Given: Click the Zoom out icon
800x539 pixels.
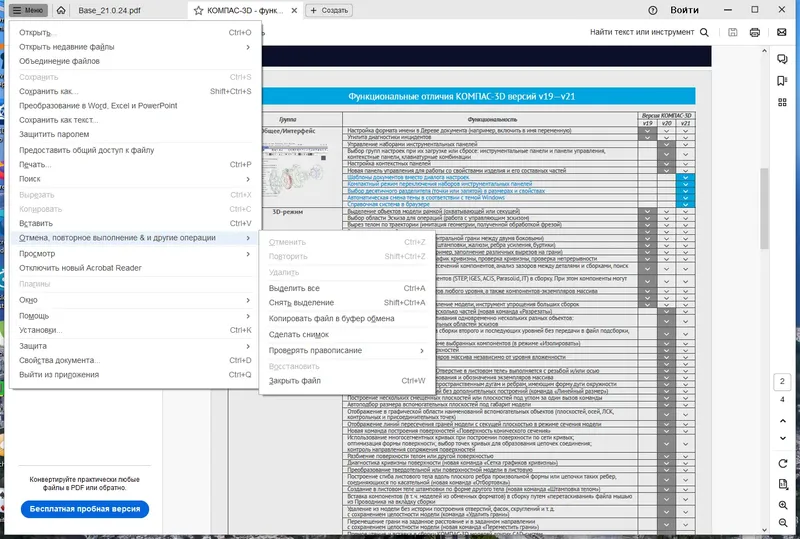Looking at the screenshot, I should [783, 523].
